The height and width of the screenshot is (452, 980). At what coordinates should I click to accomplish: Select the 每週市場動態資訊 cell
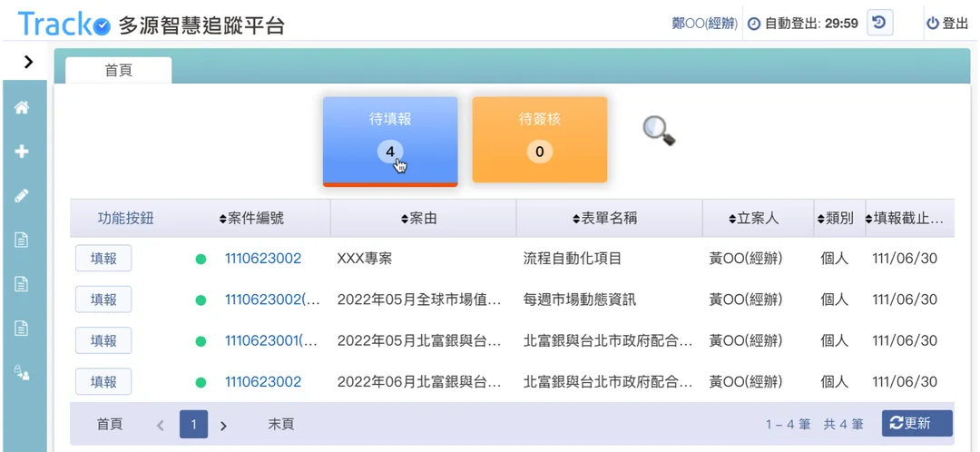coord(579,300)
